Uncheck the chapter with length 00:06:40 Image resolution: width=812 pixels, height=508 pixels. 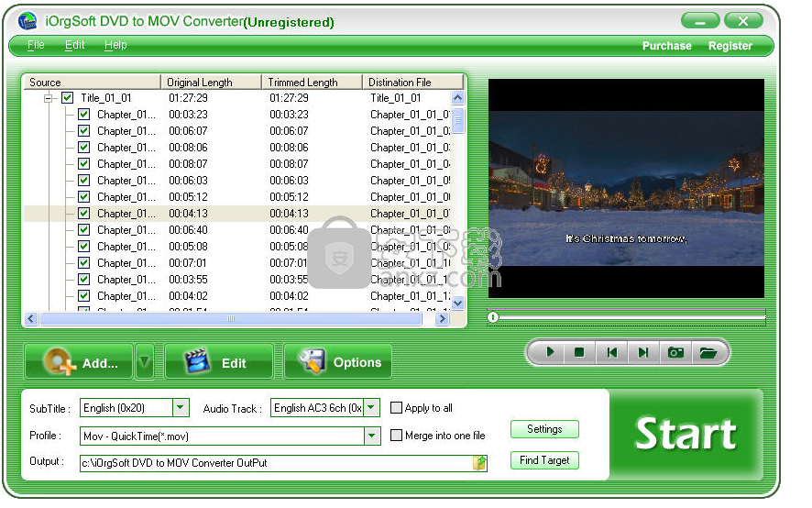(84, 229)
